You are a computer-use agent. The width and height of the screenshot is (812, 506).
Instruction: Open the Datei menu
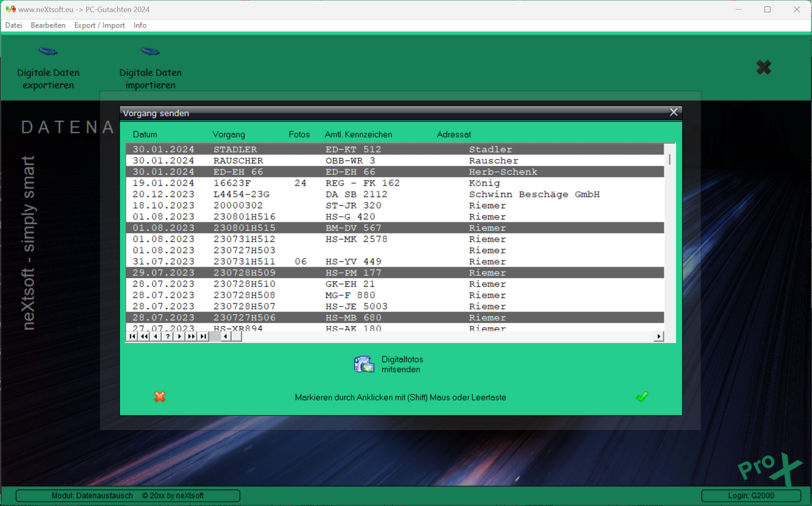14,25
